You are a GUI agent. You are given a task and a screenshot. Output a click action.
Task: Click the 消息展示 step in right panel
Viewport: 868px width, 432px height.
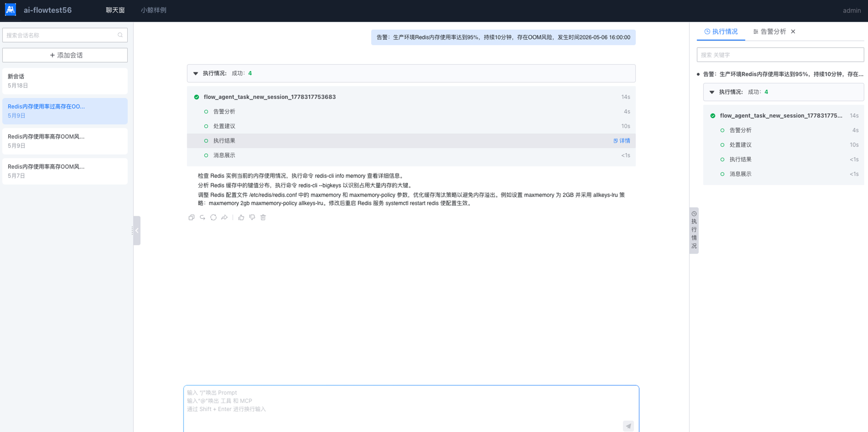click(784, 174)
